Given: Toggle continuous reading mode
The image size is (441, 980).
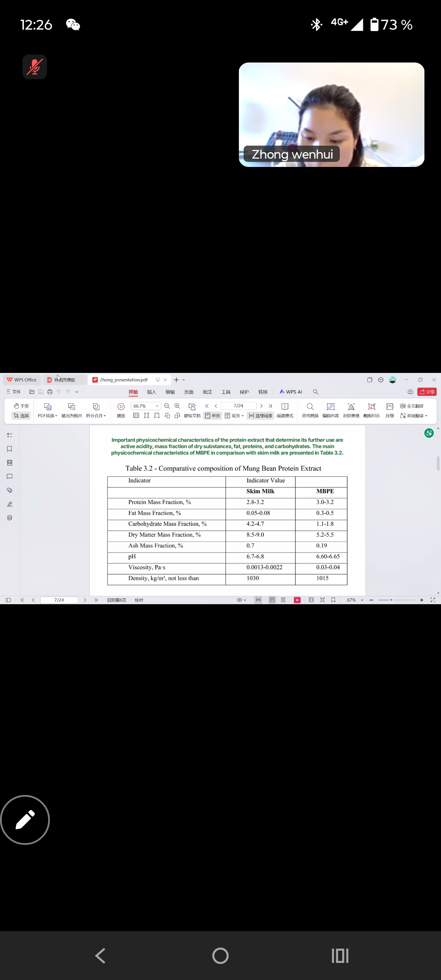Looking at the screenshot, I should [x=261, y=416].
